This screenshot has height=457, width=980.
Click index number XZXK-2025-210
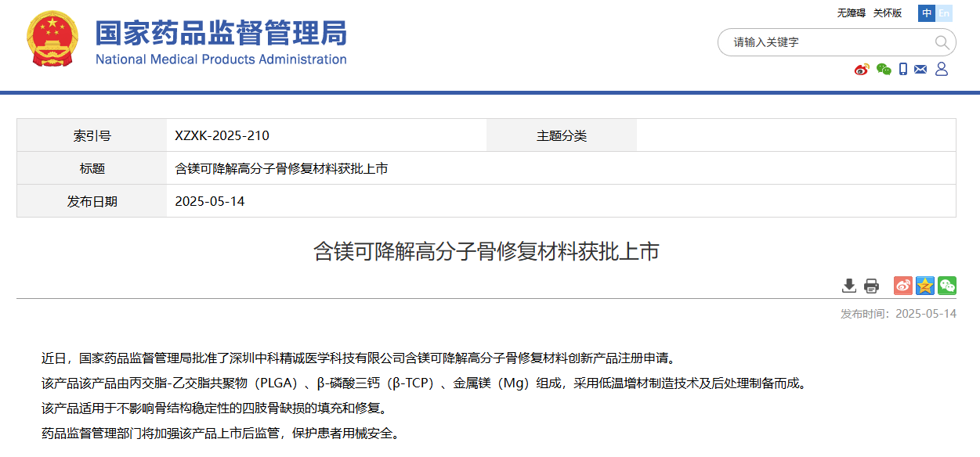pos(222,135)
